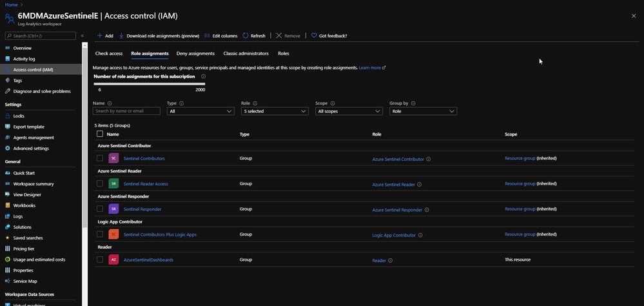Open the Export template icon
This screenshot has height=306, width=644.
point(7,127)
